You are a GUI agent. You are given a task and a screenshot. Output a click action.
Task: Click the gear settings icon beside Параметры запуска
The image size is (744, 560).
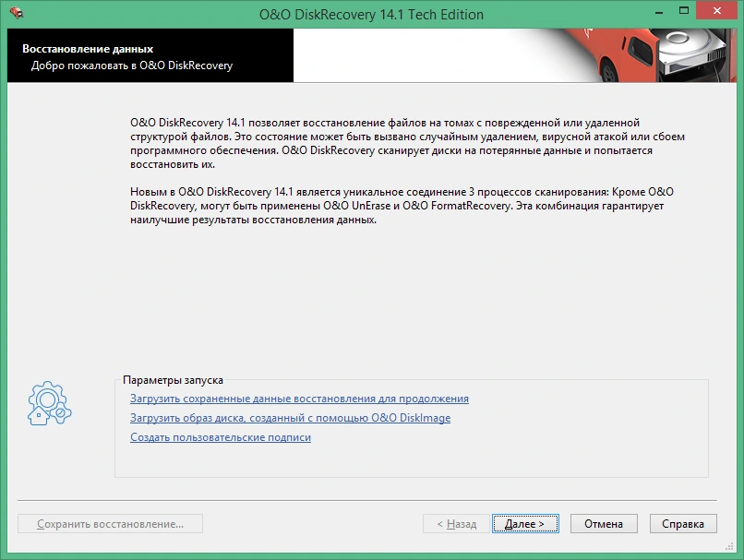(x=49, y=403)
